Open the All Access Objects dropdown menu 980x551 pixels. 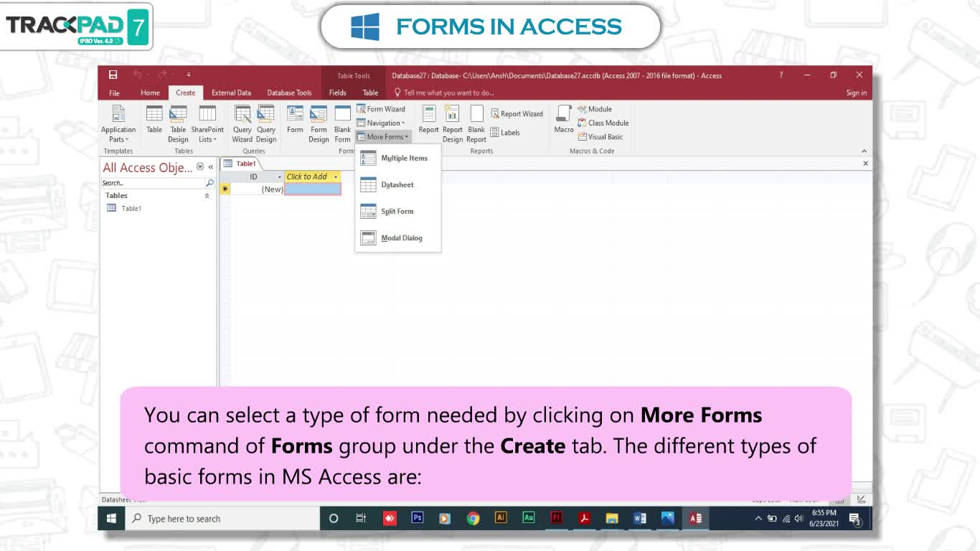coord(200,166)
